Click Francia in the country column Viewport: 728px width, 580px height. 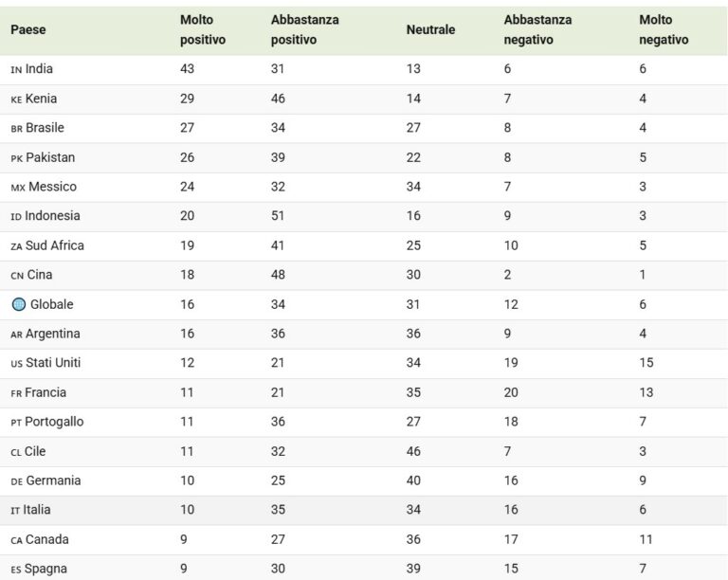(x=45, y=392)
